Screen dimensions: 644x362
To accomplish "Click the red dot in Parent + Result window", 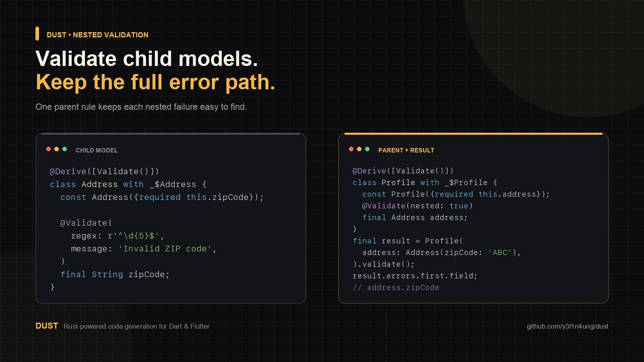I will (x=351, y=149).
